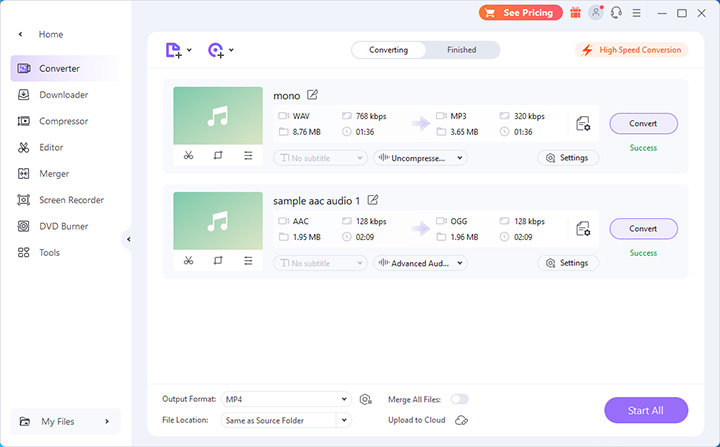Click the Upload to Cloud label
The height and width of the screenshot is (447, 720).
(x=416, y=420)
